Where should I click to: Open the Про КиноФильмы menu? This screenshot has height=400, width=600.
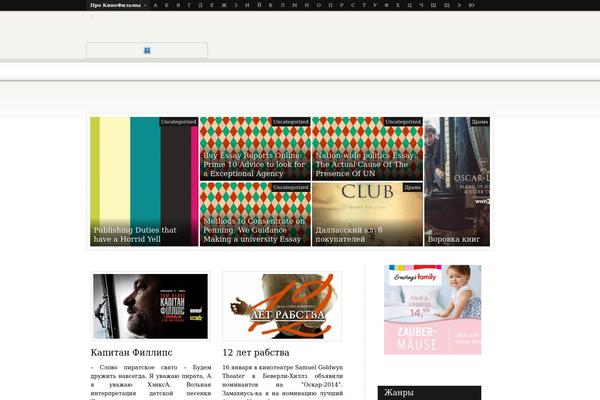pyautogui.click(x=117, y=5)
